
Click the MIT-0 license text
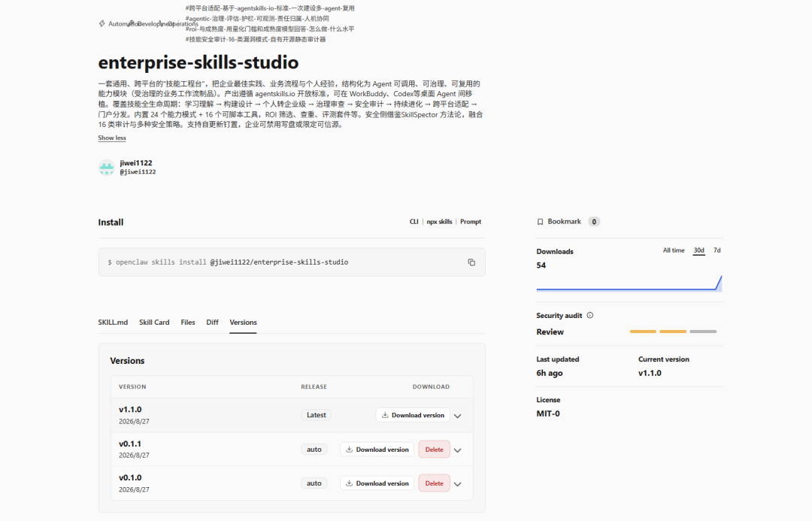pos(548,413)
